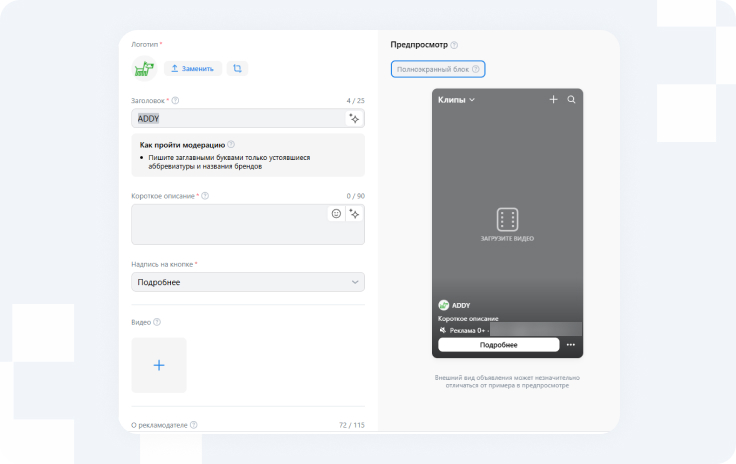Open the Надпись на кнопке dropdown
The width and height of the screenshot is (736, 464).
point(248,282)
